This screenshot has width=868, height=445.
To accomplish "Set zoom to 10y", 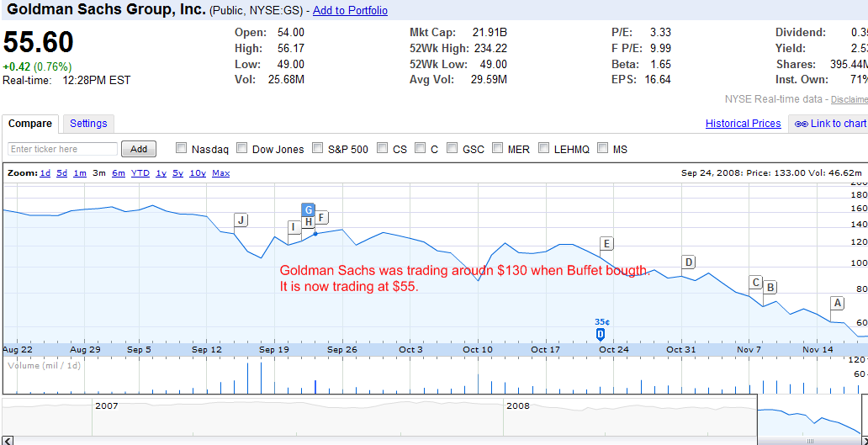I will click(x=198, y=173).
